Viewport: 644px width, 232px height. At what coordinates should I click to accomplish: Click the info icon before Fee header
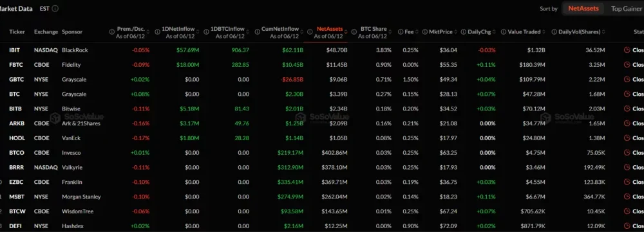click(401, 32)
